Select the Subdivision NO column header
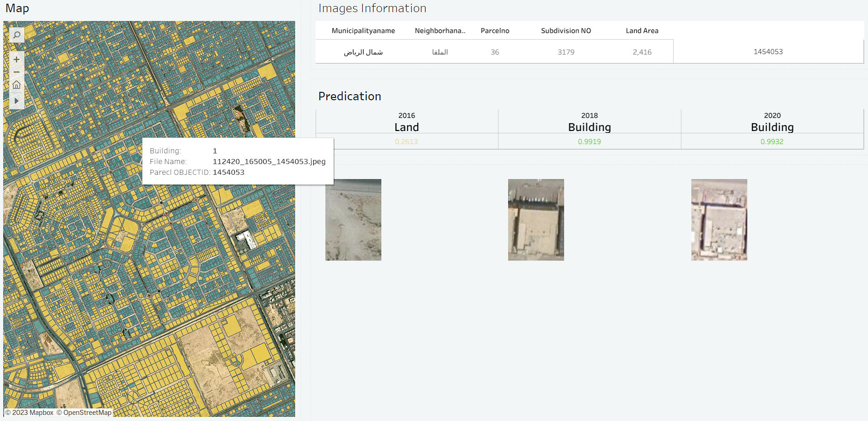 tap(566, 31)
